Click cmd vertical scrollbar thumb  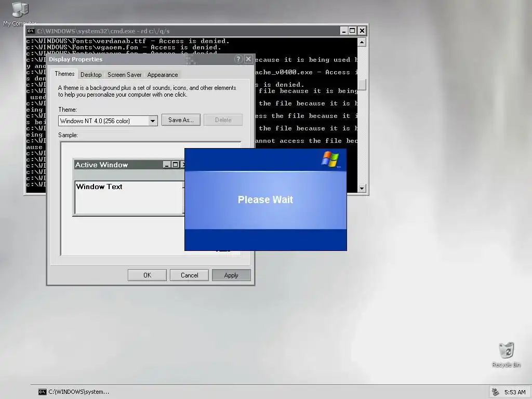coord(362,85)
